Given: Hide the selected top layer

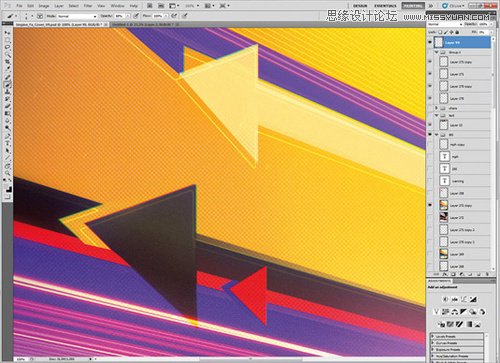Looking at the screenshot, I should 430,42.
